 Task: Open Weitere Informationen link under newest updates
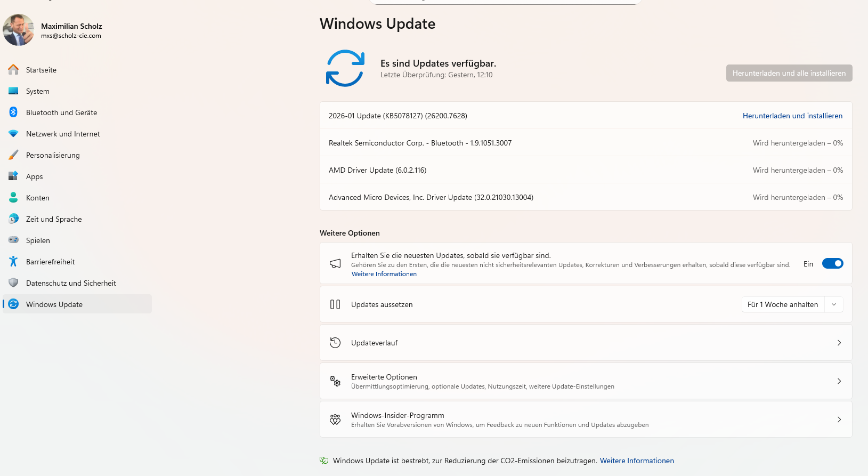(384, 274)
